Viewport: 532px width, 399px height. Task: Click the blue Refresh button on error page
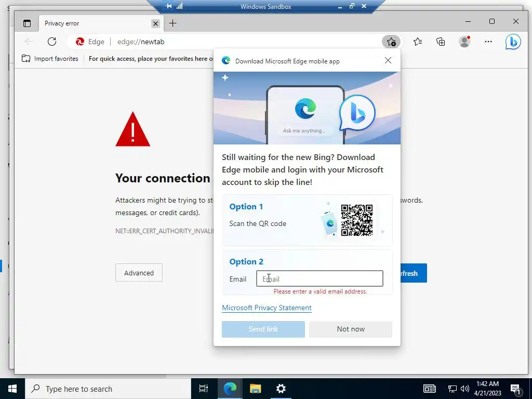pos(414,273)
